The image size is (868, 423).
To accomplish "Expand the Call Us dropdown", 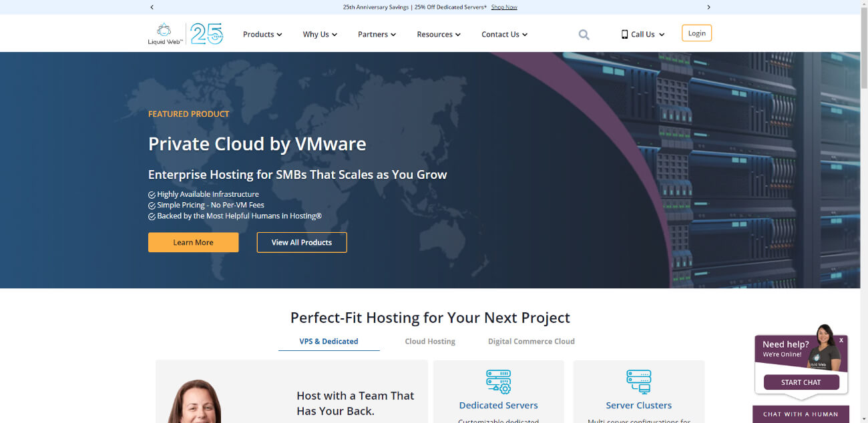I will (643, 34).
